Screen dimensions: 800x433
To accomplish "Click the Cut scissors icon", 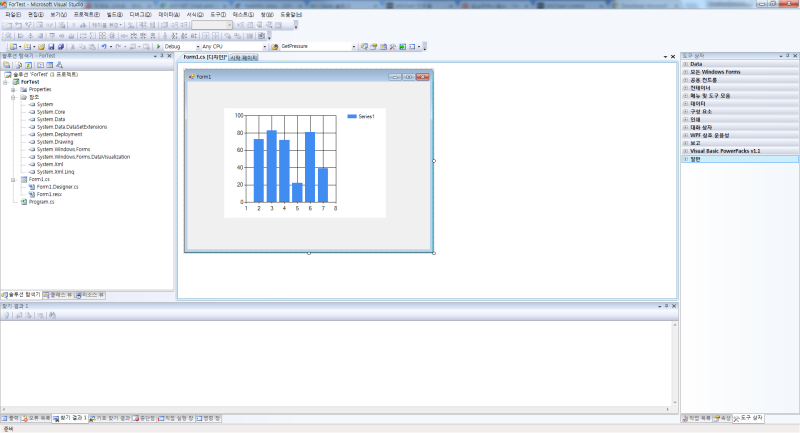I will pos(72,46).
